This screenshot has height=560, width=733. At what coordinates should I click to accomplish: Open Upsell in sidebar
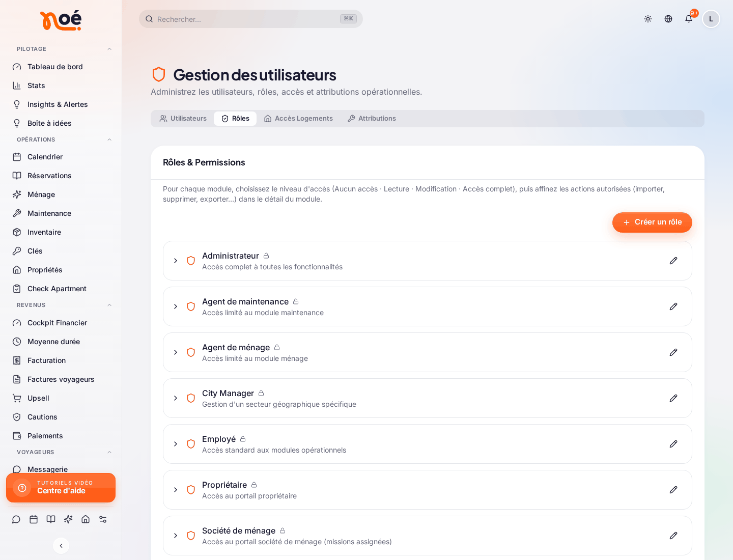(x=61, y=398)
